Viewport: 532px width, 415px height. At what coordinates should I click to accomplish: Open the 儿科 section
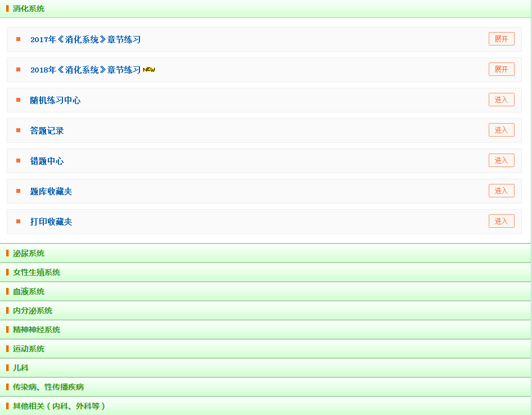pyautogui.click(x=21, y=368)
